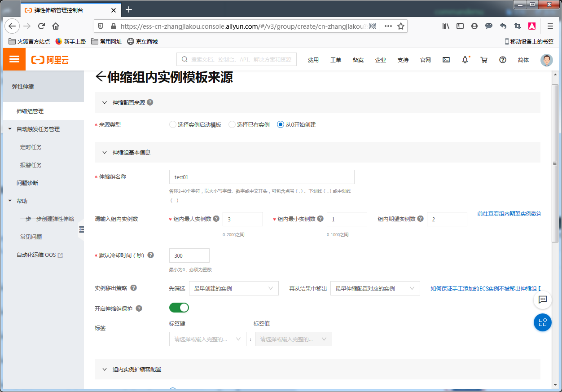Viewport: 562px width, 392px height.
Task: Click the help question mark in header
Action: click(x=503, y=60)
